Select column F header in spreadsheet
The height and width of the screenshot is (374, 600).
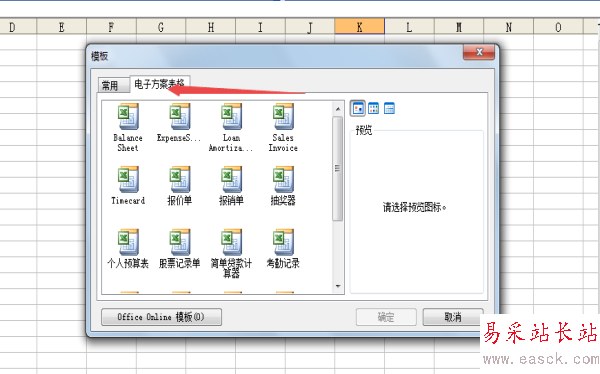(111, 27)
